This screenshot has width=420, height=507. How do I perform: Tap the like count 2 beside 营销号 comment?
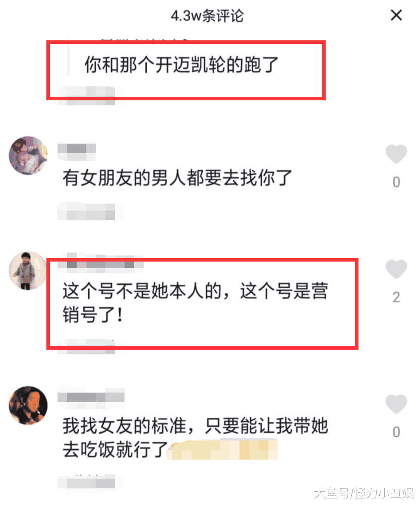pos(396,297)
